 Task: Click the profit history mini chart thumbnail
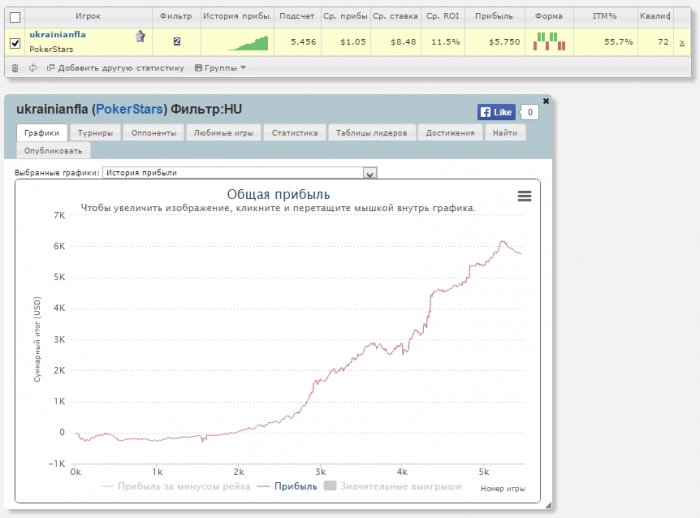click(x=248, y=43)
